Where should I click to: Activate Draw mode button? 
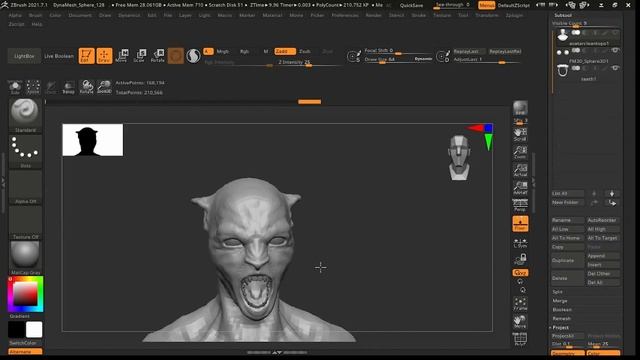pos(104,56)
